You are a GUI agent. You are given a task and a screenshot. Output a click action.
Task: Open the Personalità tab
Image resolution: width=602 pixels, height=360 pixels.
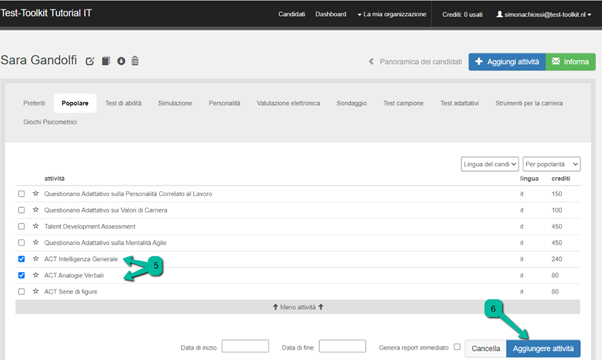[x=225, y=103]
